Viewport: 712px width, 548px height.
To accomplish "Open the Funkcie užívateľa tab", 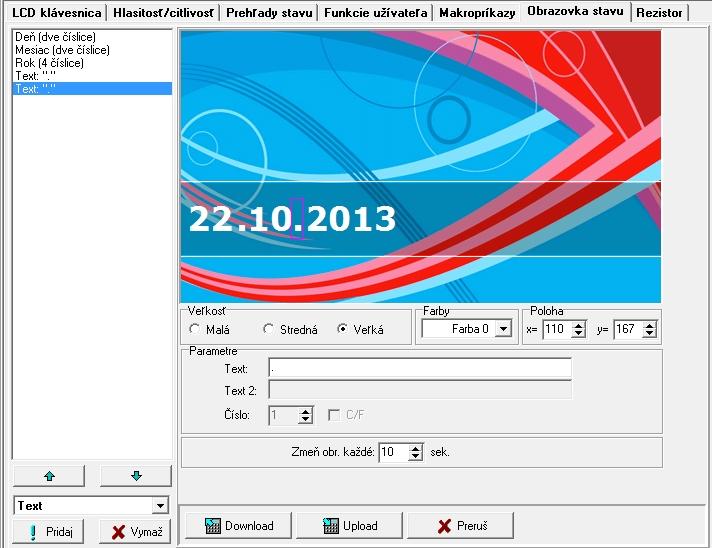I will [x=376, y=13].
